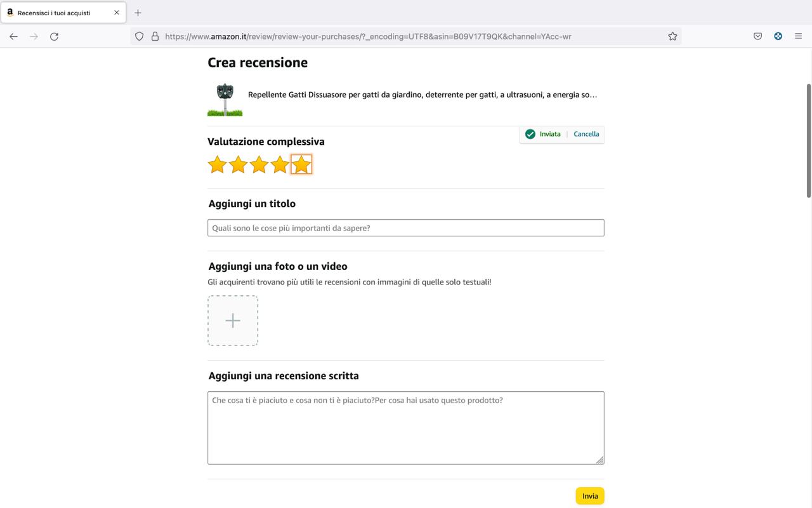The height and width of the screenshot is (508, 812).
Task: Set the rating to one star
Action: [x=218, y=164]
